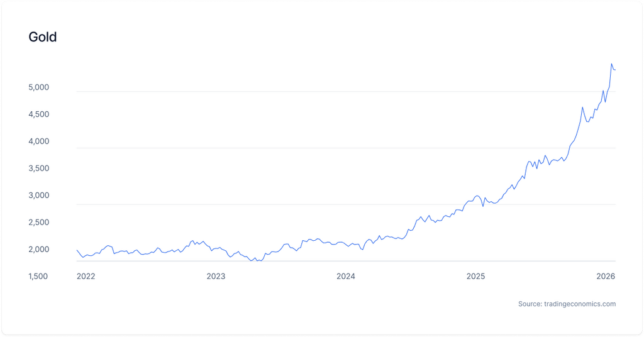Select the 2025 x-axis label
The width and height of the screenshot is (644, 337).
475,276
